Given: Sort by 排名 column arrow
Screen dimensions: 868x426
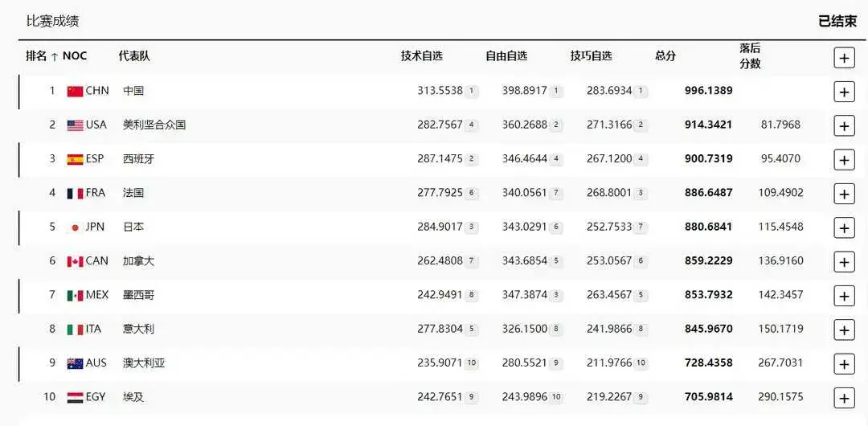Looking at the screenshot, I should click(55, 56).
